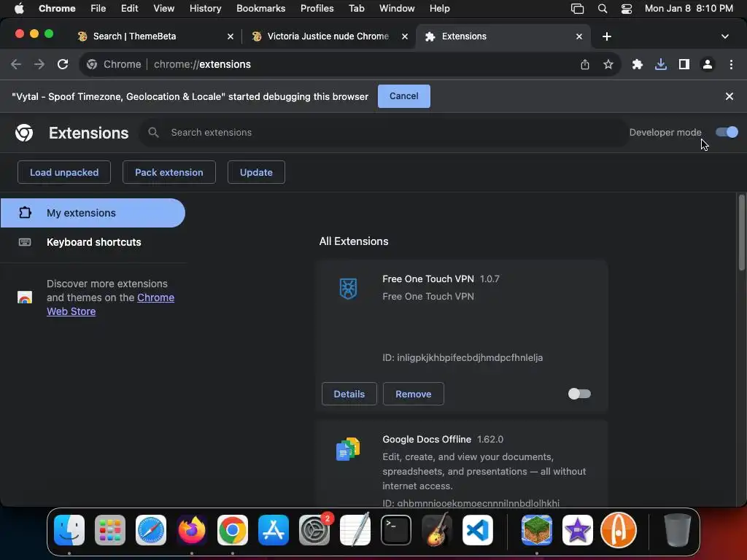Click the Free One Touch VPN shield icon

348,289
